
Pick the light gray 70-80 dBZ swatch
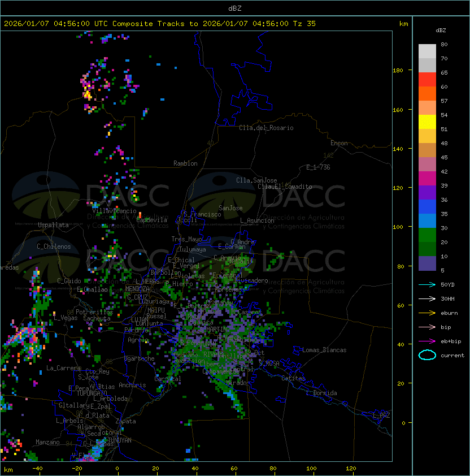click(427, 51)
